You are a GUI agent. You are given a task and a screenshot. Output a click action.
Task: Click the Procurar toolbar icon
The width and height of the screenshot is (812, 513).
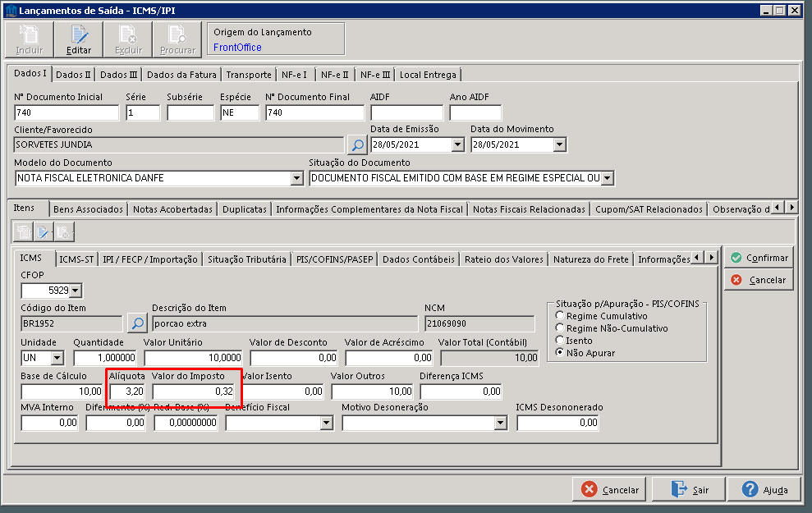pyautogui.click(x=177, y=40)
